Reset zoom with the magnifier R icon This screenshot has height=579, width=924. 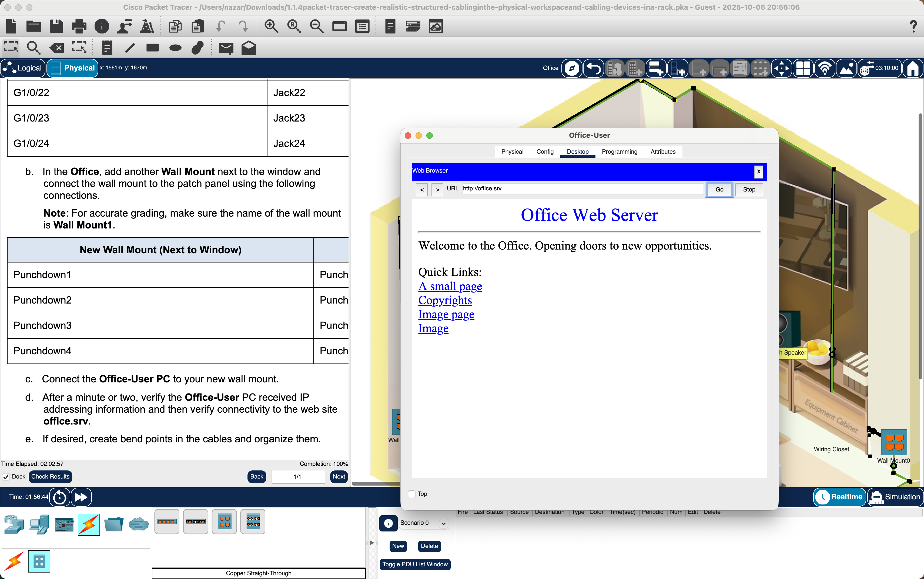294,26
